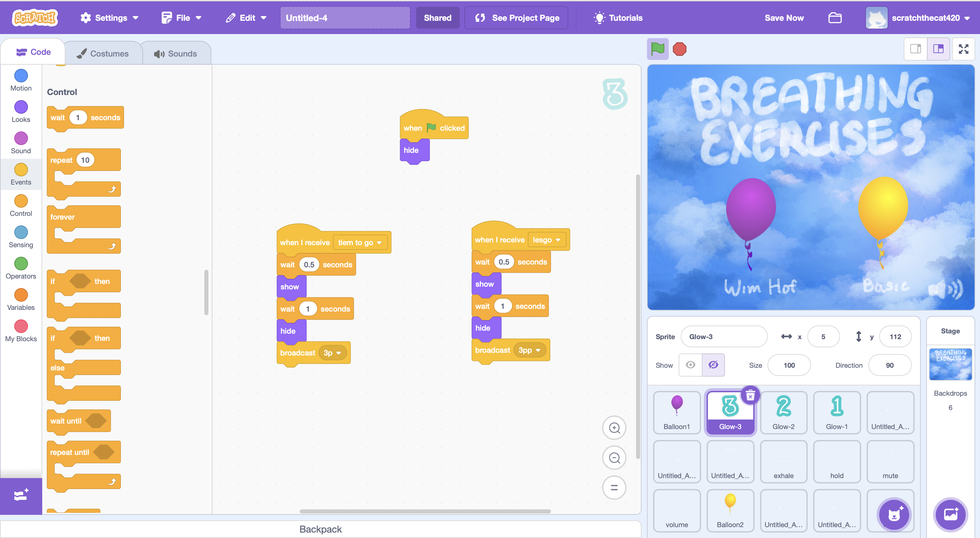
Task: Click the green flag to run project
Action: 658,49
